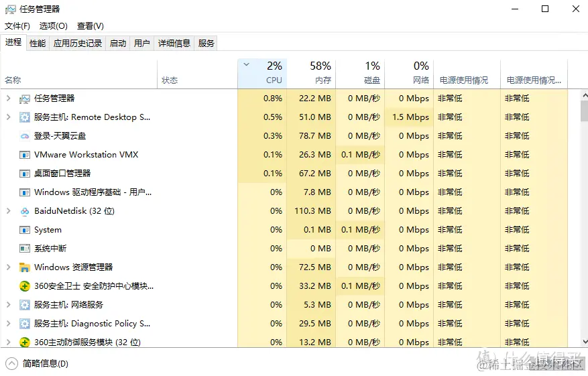This screenshot has height=376, width=588.
Task: Sort by the 58% 内存 column header
Action: (311, 74)
